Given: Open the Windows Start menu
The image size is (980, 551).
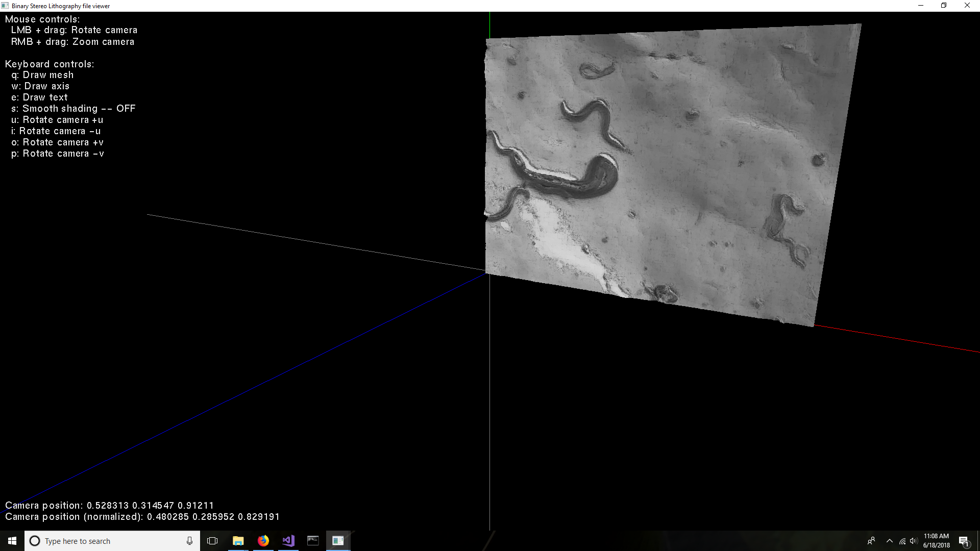Looking at the screenshot, I should pyautogui.click(x=12, y=541).
